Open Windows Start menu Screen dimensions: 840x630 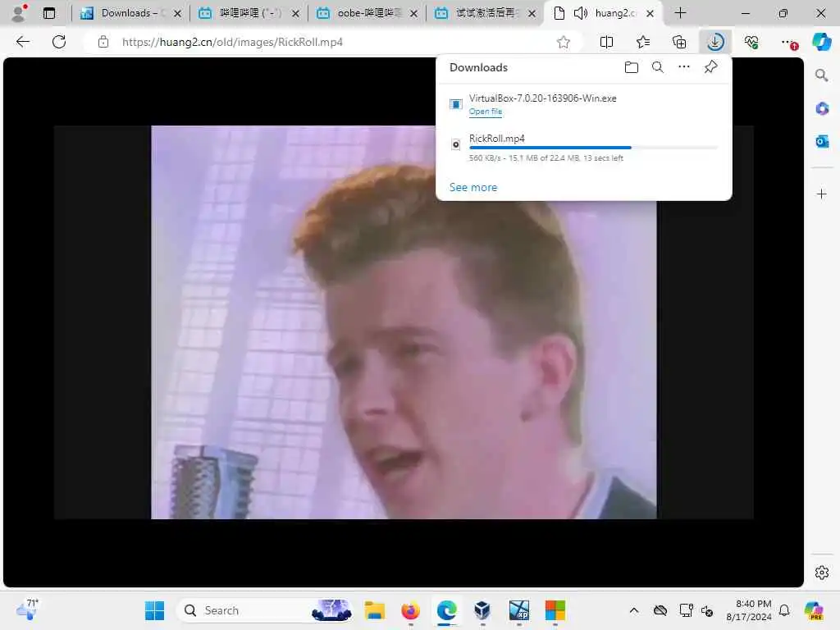click(x=154, y=610)
